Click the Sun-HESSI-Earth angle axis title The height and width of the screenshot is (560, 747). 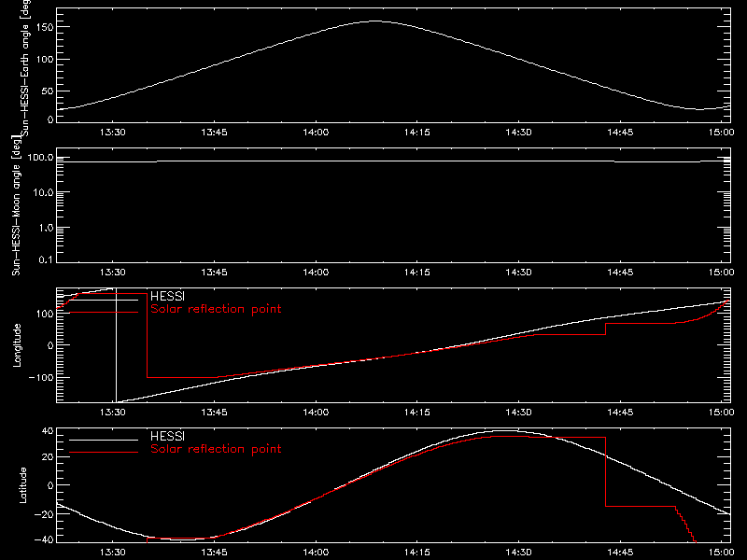tap(25, 68)
